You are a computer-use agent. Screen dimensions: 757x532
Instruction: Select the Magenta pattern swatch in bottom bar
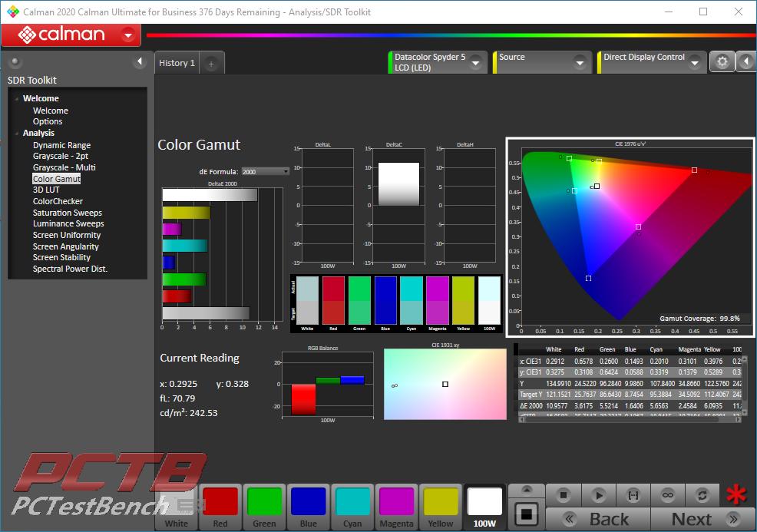[x=396, y=507]
